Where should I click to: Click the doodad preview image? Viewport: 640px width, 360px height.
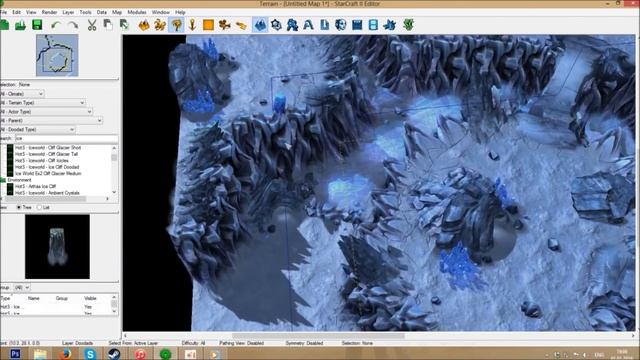coord(57,247)
